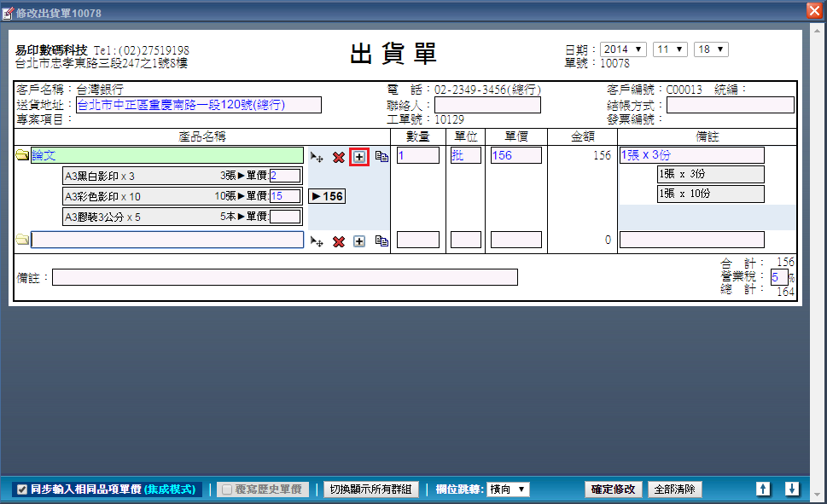Click the 營業稅 tax rate field
The width and height of the screenshot is (827, 504).
[778, 277]
